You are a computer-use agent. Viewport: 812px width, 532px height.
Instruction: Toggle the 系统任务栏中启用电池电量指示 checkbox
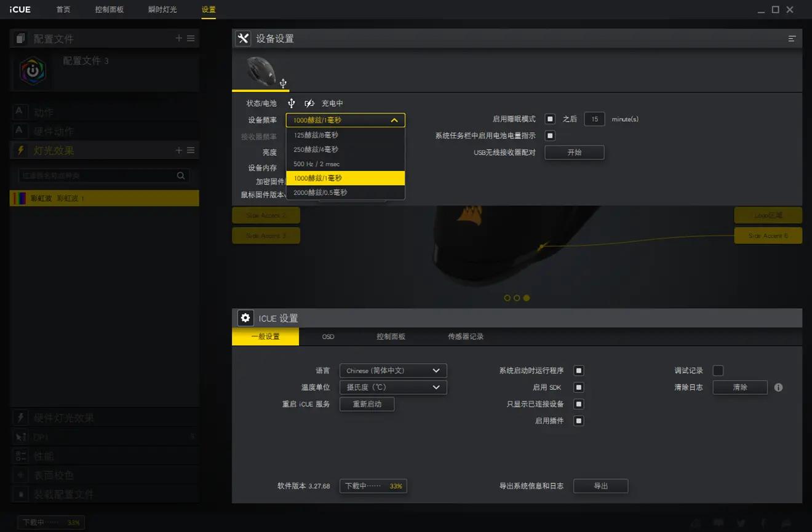click(x=550, y=135)
